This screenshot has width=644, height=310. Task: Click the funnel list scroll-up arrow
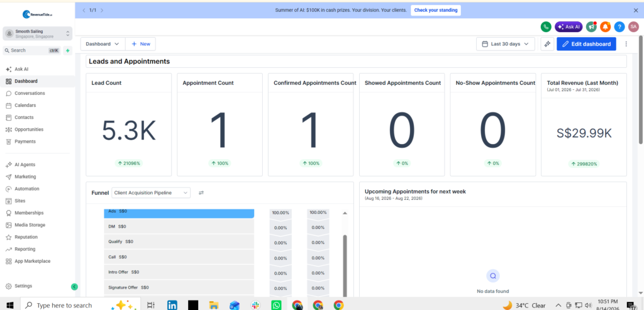click(345, 213)
